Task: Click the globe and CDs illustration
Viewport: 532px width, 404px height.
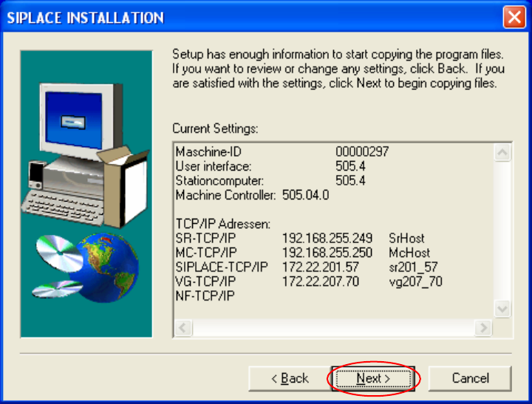Action: (x=86, y=267)
